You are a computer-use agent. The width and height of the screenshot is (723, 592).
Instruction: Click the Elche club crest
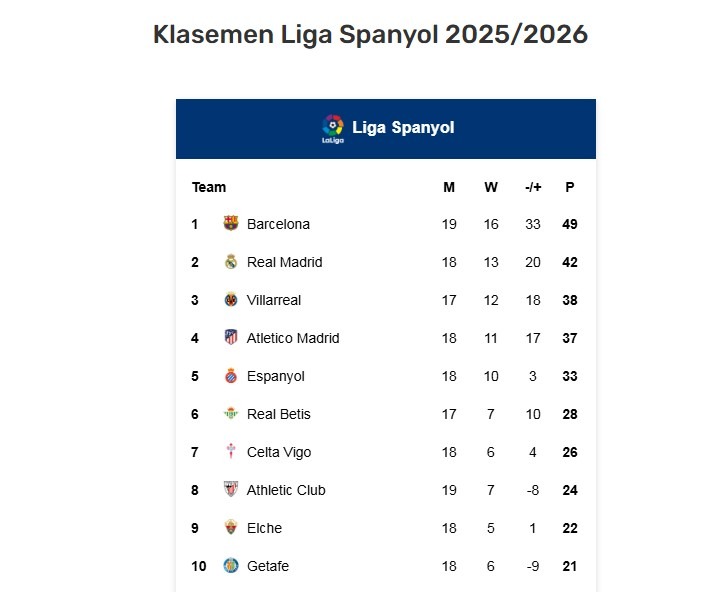tap(231, 528)
